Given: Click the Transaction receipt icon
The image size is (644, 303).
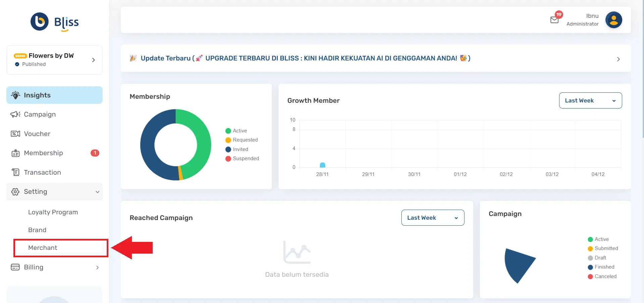Looking at the screenshot, I should tap(15, 172).
